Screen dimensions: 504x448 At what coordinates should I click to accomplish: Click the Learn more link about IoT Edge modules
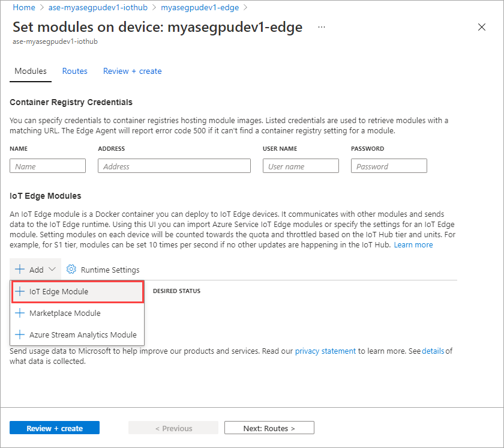tap(413, 244)
